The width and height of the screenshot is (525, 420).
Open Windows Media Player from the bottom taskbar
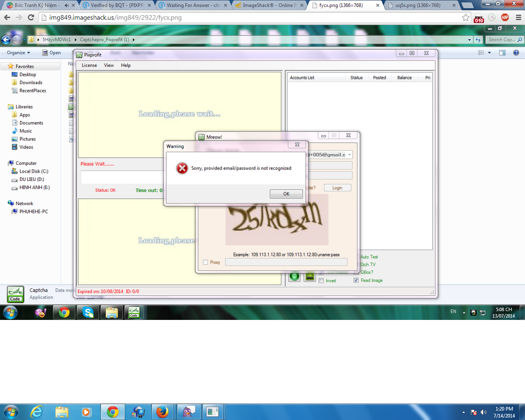click(x=87, y=412)
